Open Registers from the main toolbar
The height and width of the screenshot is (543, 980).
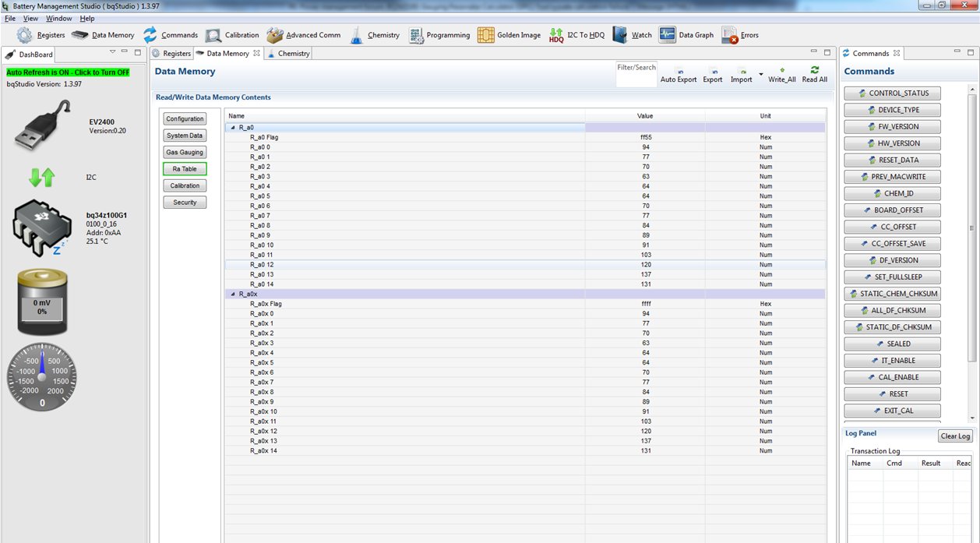coord(41,35)
